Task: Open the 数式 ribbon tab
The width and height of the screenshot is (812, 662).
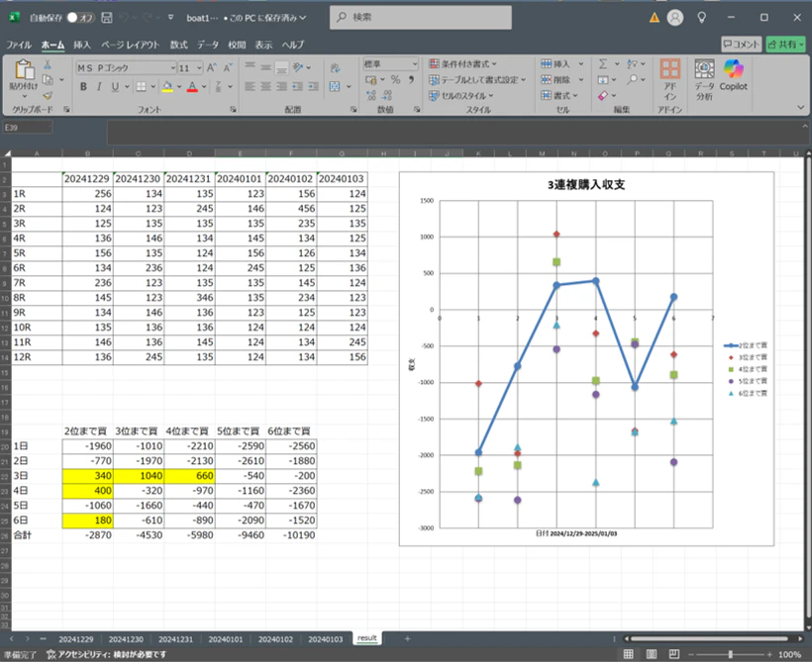Action: coord(178,46)
